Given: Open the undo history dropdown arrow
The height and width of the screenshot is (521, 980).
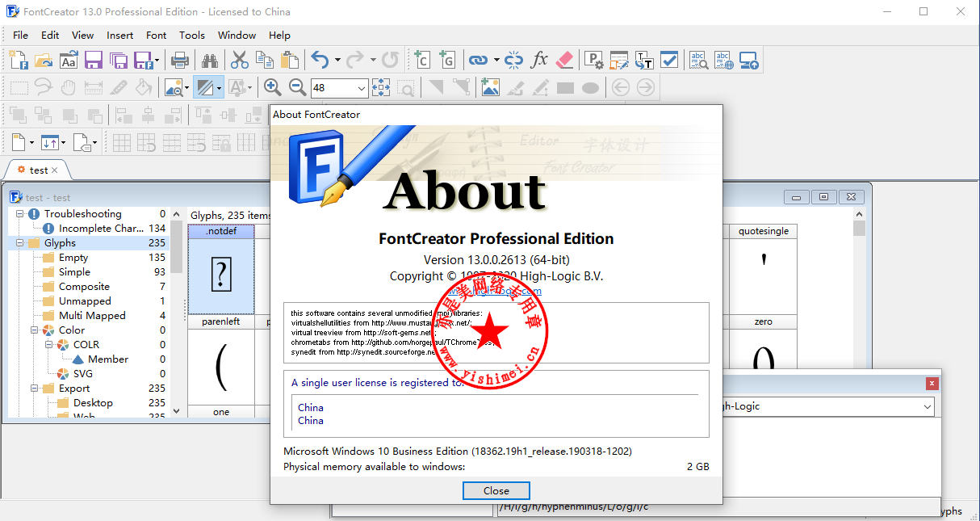Looking at the screenshot, I should 337,60.
